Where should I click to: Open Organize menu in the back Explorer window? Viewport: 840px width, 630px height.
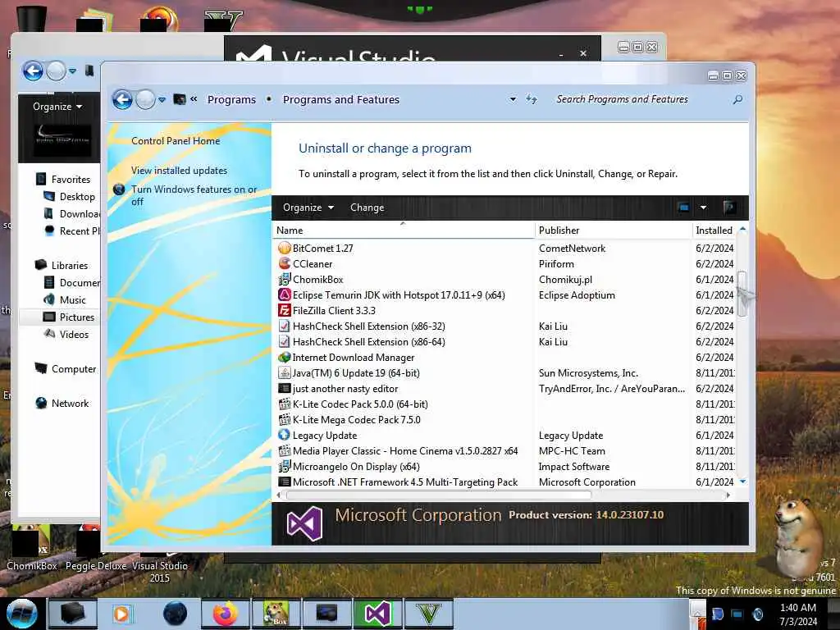coord(57,106)
